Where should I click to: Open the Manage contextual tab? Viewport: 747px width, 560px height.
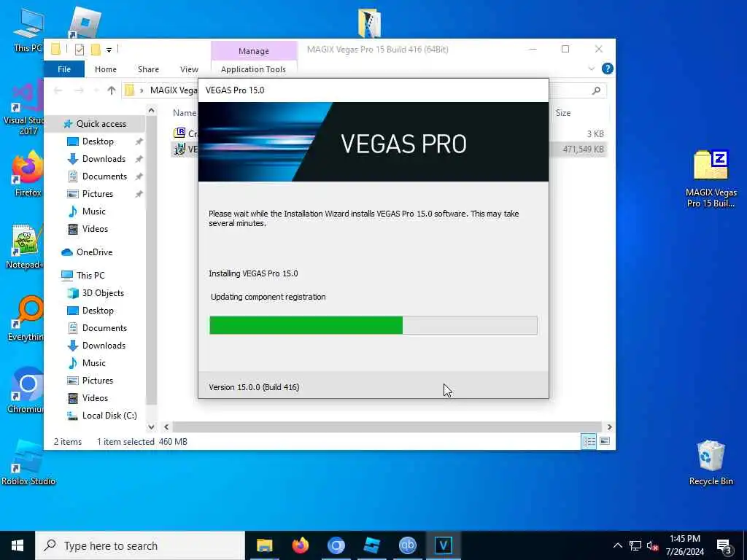click(x=253, y=50)
